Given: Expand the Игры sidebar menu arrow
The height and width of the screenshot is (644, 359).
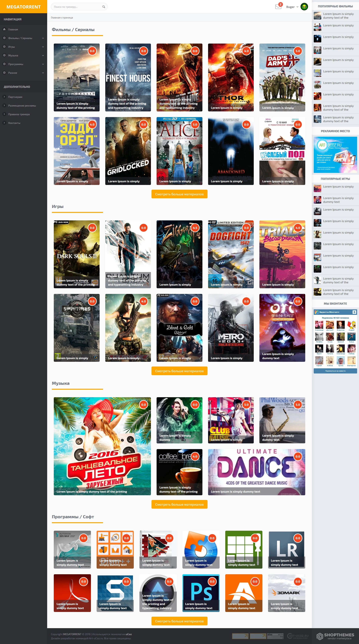Looking at the screenshot, I should point(43,47).
